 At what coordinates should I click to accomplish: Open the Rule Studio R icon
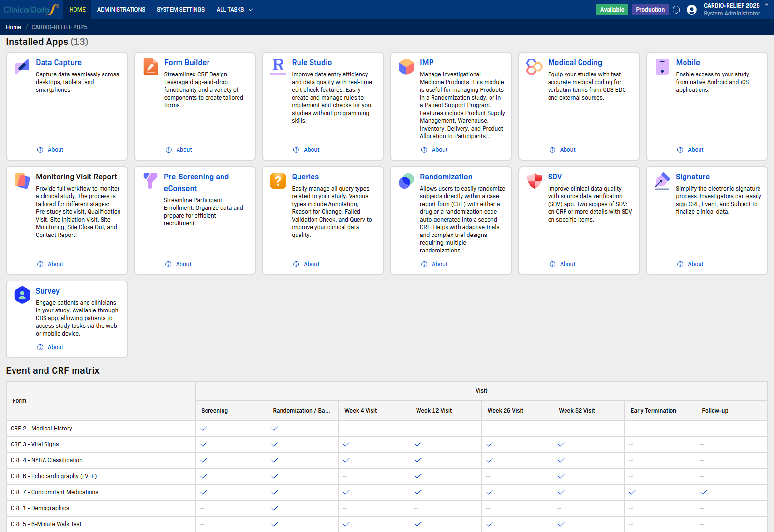(x=278, y=67)
